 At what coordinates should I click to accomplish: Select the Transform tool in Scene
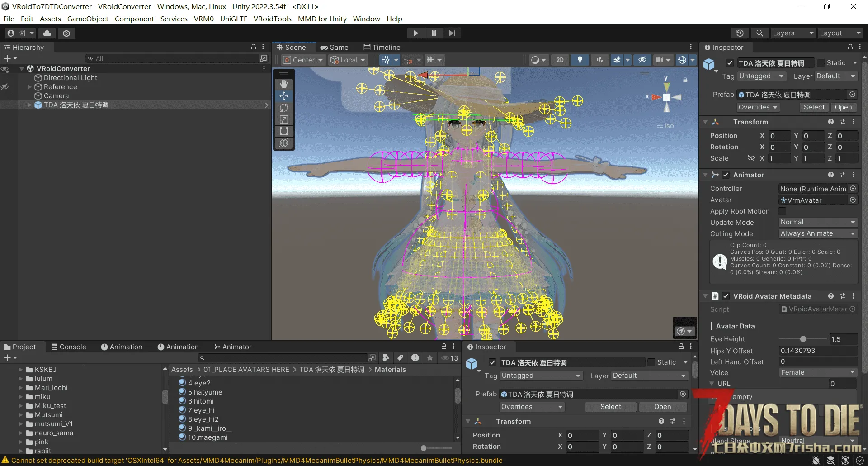click(284, 143)
